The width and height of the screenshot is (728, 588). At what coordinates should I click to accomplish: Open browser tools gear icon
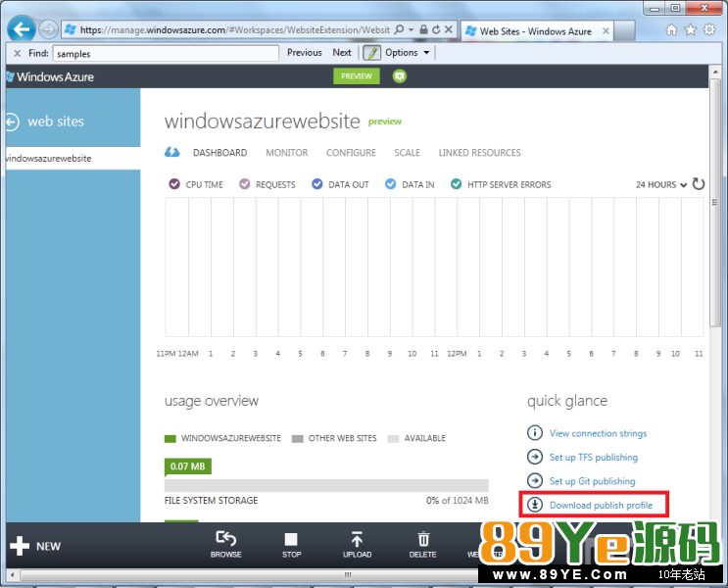(x=710, y=30)
